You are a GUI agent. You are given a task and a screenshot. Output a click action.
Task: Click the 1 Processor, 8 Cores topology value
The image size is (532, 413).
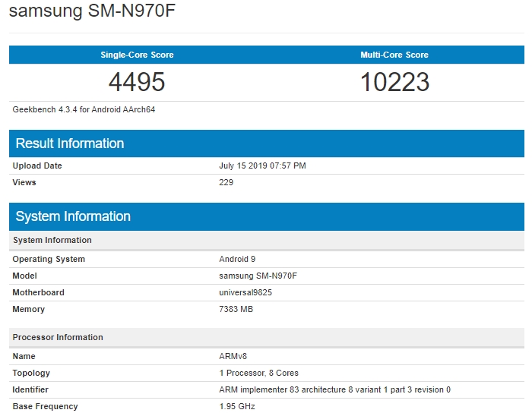click(x=258, y=373)
